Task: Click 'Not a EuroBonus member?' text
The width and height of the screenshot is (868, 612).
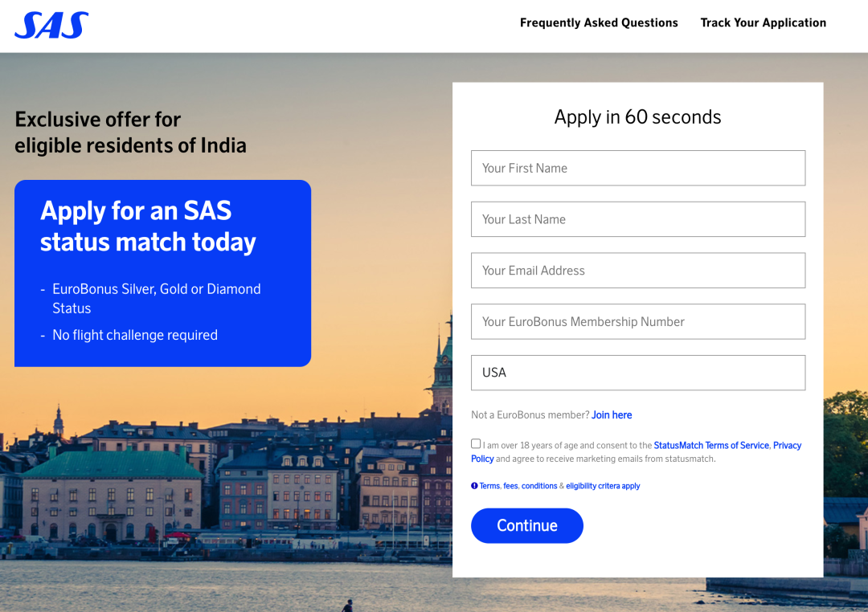Action: pos(530,415)
